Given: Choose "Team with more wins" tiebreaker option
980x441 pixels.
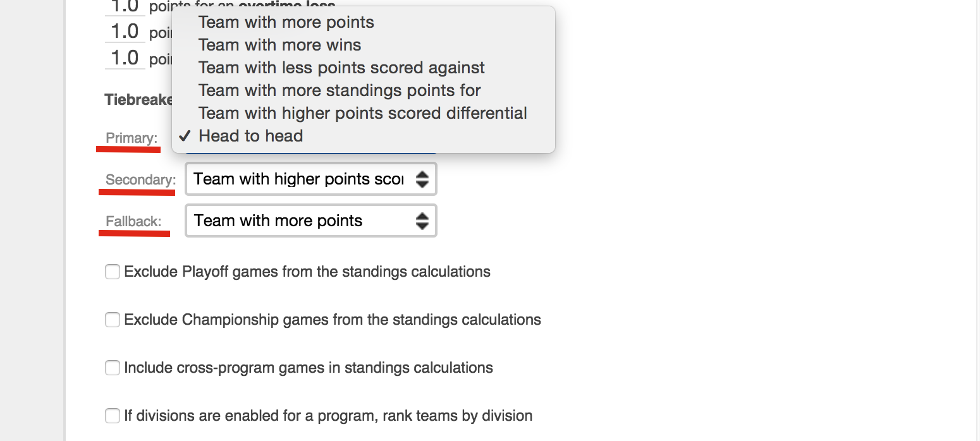Looking at the screenshot, I should pyautogui.click(x=279, y=44).
